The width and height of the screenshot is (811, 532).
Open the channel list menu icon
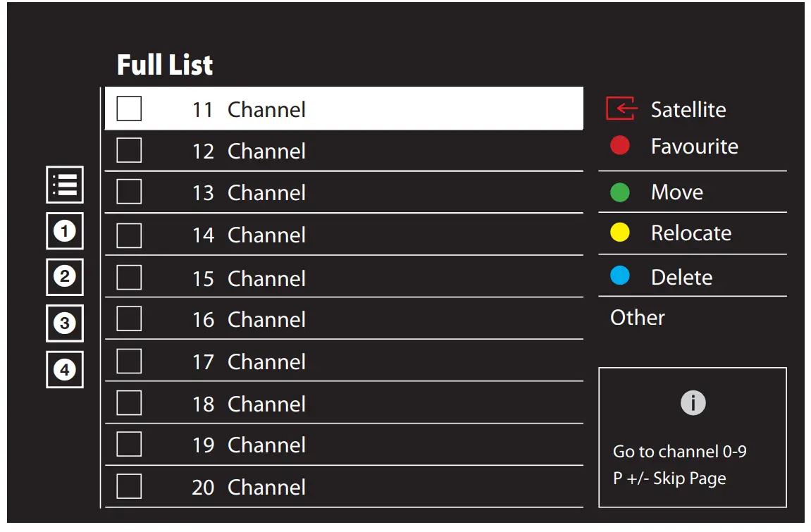64,185
